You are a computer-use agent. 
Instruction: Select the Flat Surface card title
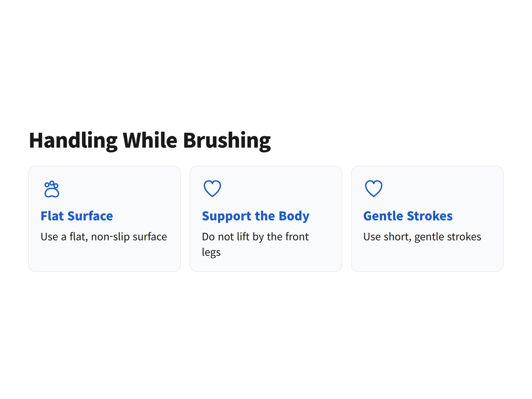[x=77, y=216]
